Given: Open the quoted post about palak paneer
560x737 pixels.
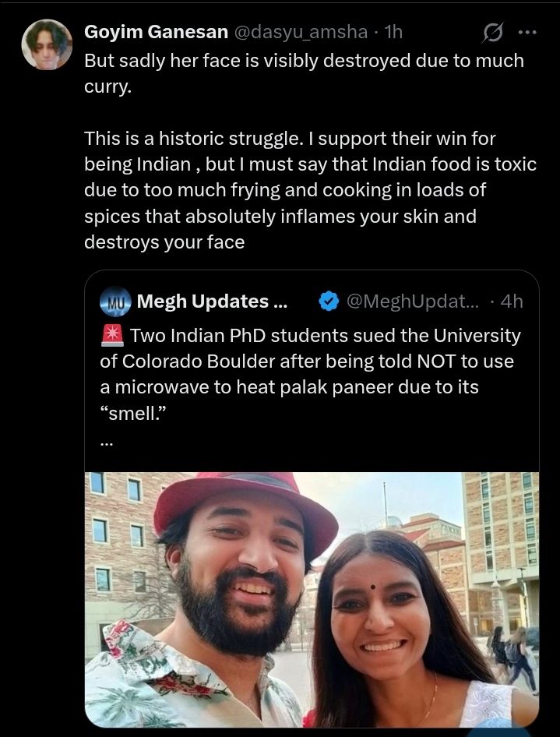Looking at the screenshot, I should tap(312, 374).
